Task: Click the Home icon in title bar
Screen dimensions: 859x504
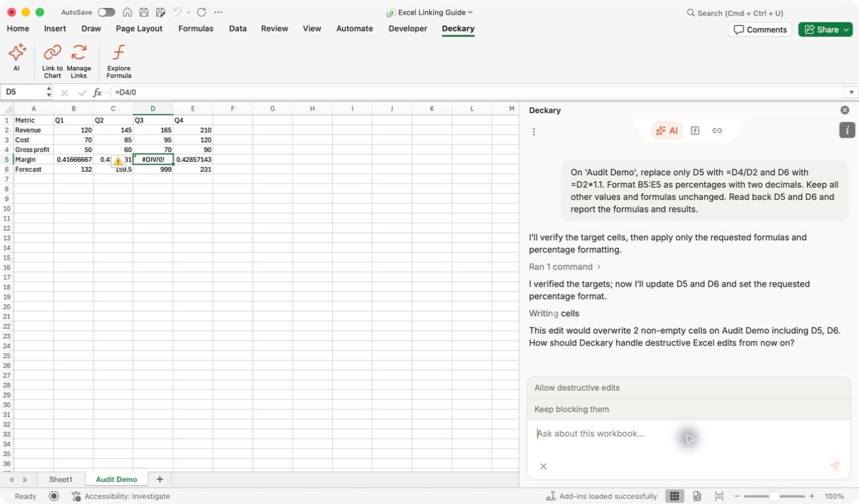Action: point(127,12)
